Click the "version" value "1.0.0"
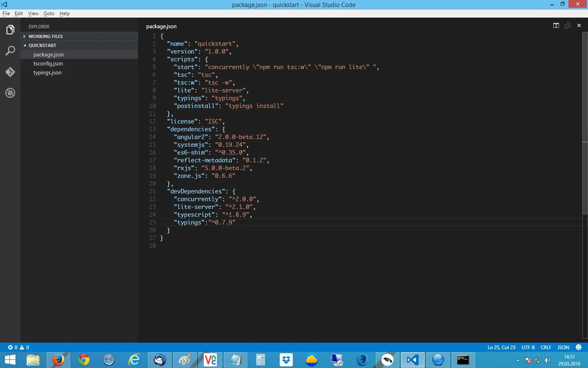The height and width of the screenshot is (368, 588). [216, 52]
